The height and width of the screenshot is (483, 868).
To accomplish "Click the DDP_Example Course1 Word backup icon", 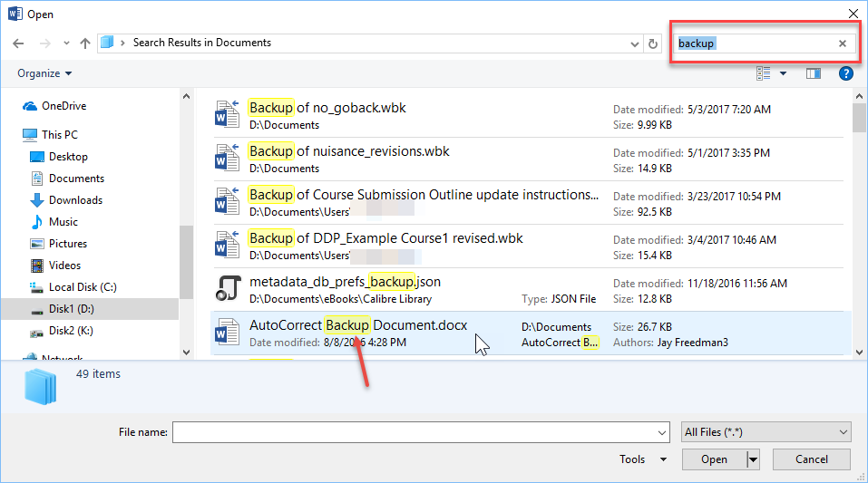I will click(x=228, y=244).
